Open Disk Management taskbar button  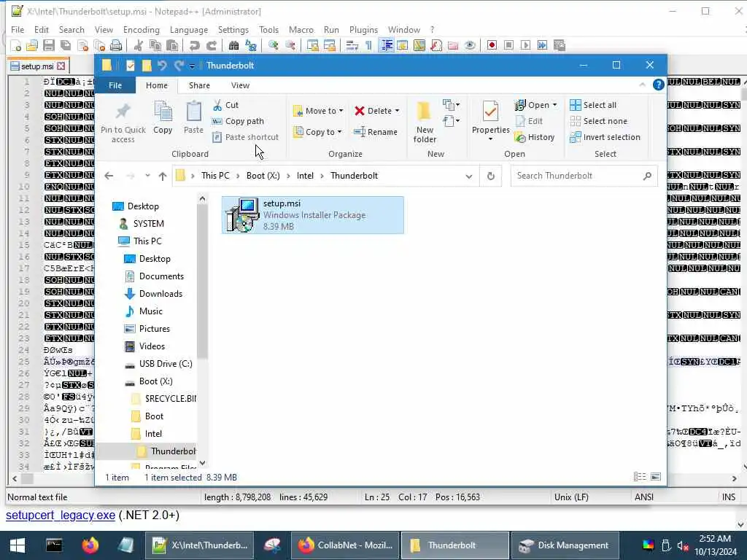[x=565, y=545]
